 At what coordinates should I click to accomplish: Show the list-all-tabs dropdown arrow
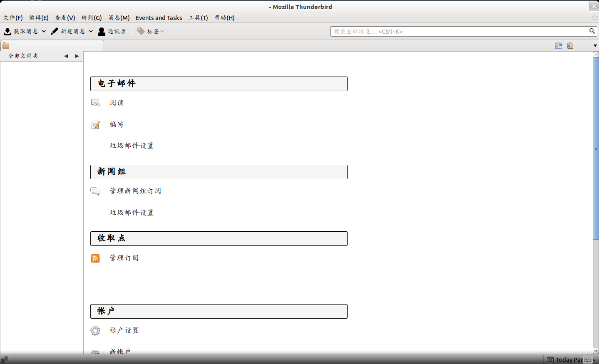point(595,46)
